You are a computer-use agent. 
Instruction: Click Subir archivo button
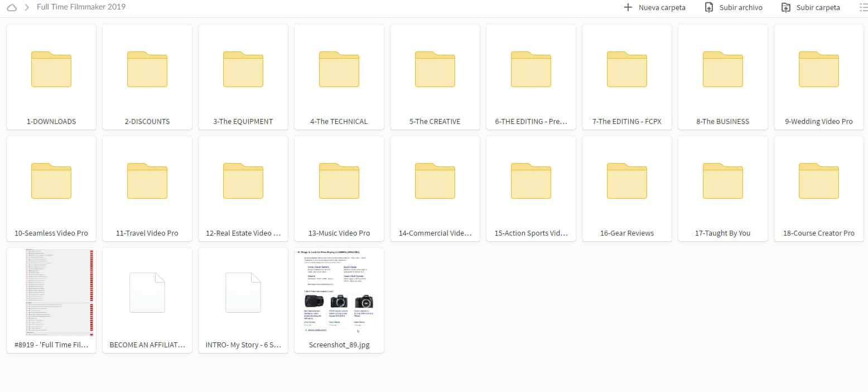click(x=734, y=7)
